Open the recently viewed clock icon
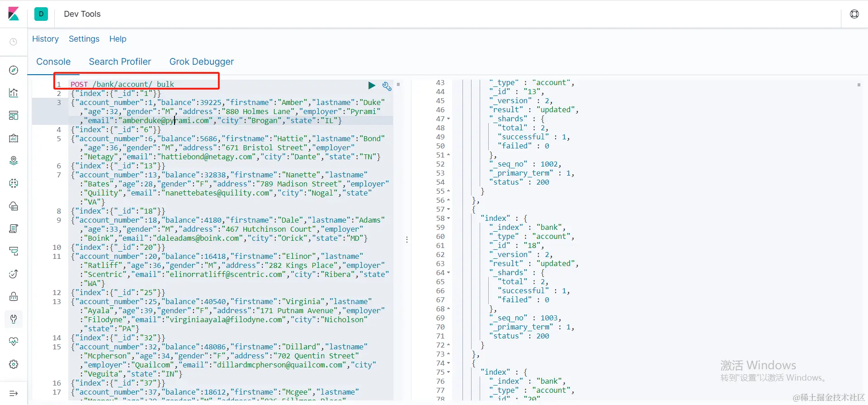 14,42
